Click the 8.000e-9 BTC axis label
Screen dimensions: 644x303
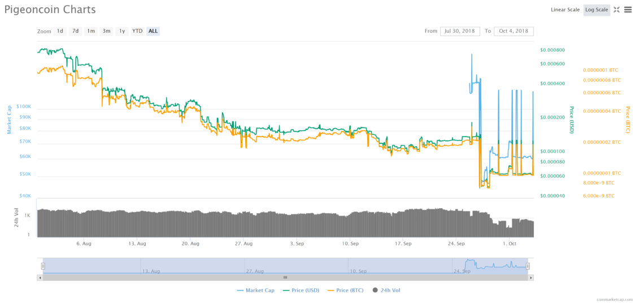(x=599, y=183)
